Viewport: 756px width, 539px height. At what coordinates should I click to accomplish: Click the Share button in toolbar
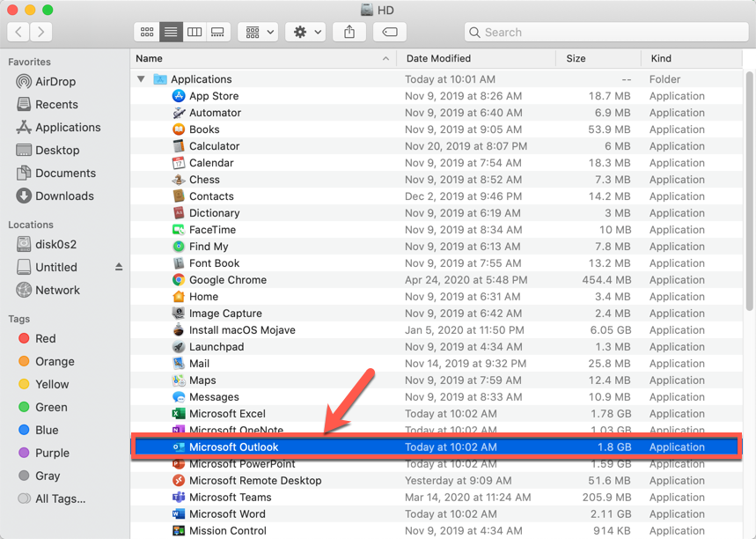pos(349,32)
